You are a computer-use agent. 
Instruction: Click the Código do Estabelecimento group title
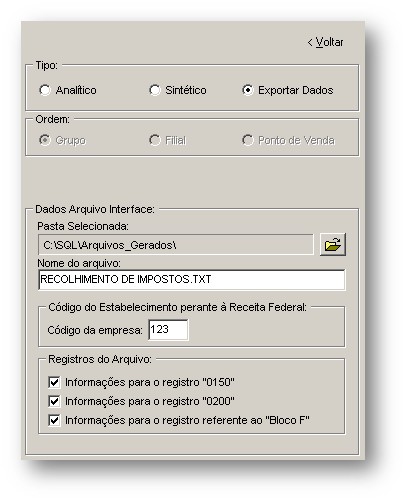tap(177, 307)
